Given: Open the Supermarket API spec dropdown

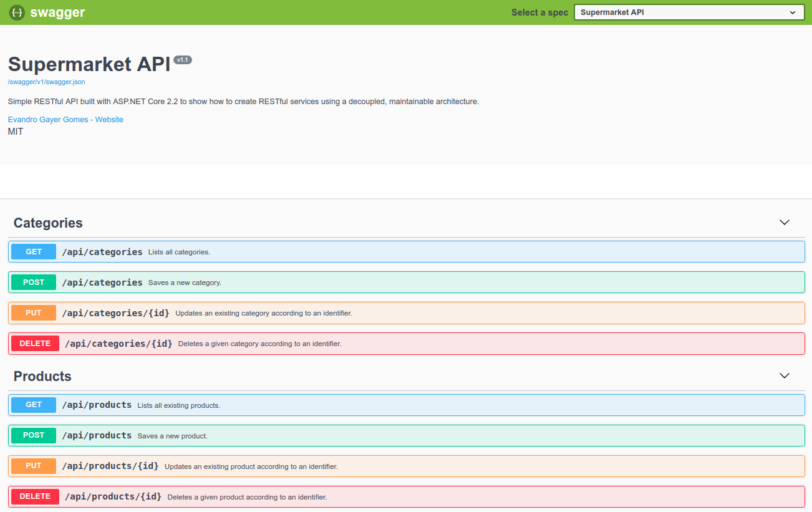Looking at the screenshot, I should point(689,12).
